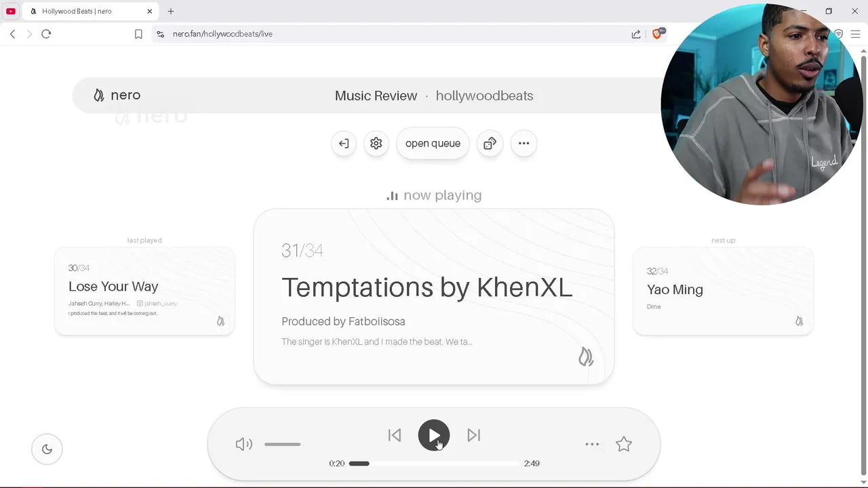Bookmark this page icon

pyautogui.click(x=138, y=34)
